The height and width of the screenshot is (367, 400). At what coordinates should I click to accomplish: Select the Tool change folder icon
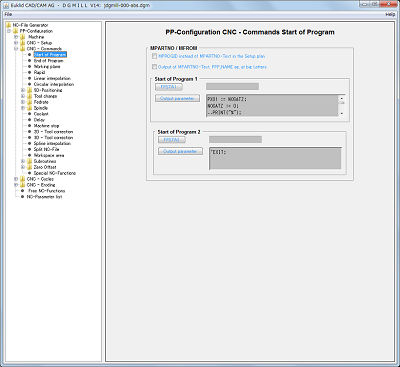point(30,96)
